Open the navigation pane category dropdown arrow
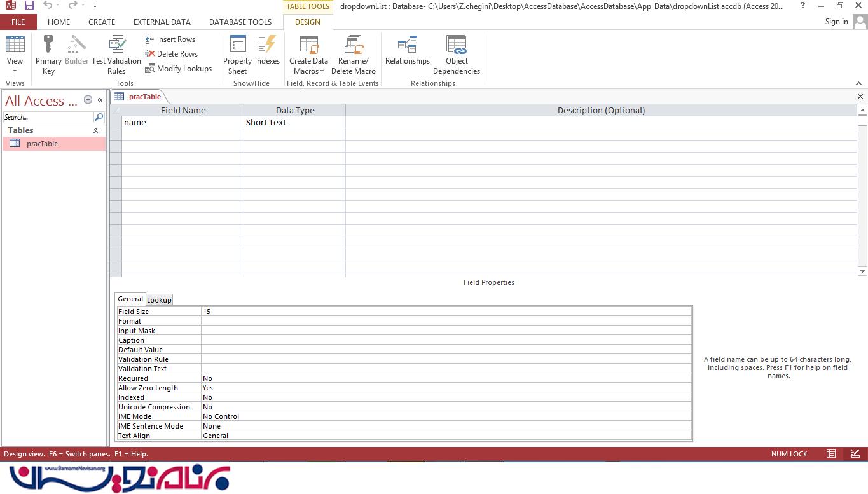 pyautogui.click(x=88, y=100)
